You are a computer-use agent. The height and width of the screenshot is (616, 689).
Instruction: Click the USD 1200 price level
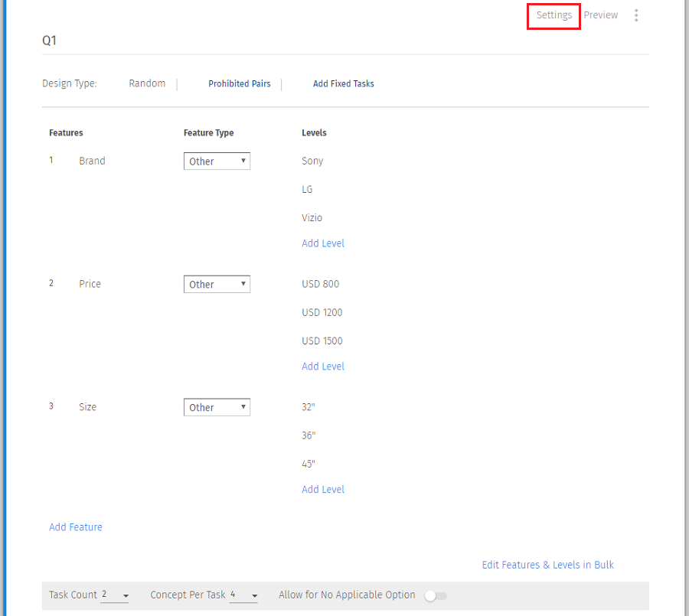pyautogui.click(x=322, y=313)
